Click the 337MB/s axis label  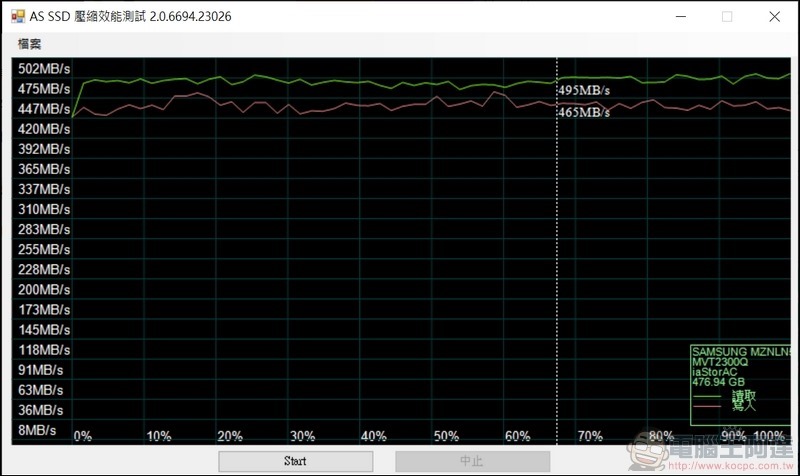point(44,189)
